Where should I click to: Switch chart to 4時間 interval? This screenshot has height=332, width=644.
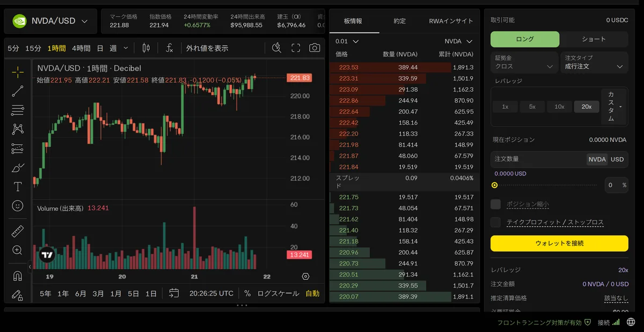coord(81,48)
